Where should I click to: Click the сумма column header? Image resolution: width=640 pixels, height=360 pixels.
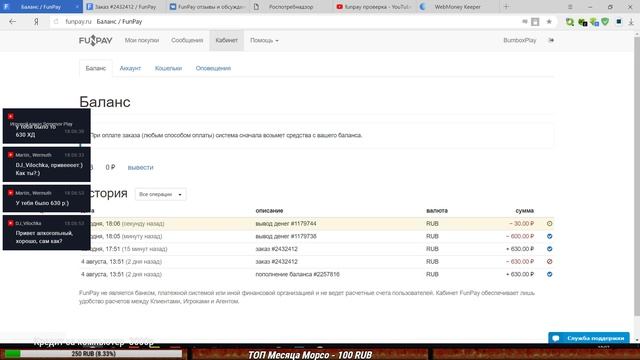[x=524, y=211]
